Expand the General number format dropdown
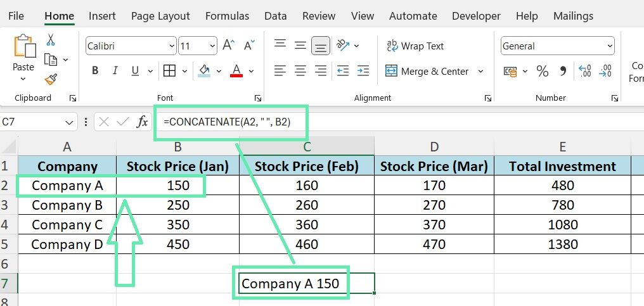The height and width of the screenshot is (306, 644). [609, 46]
